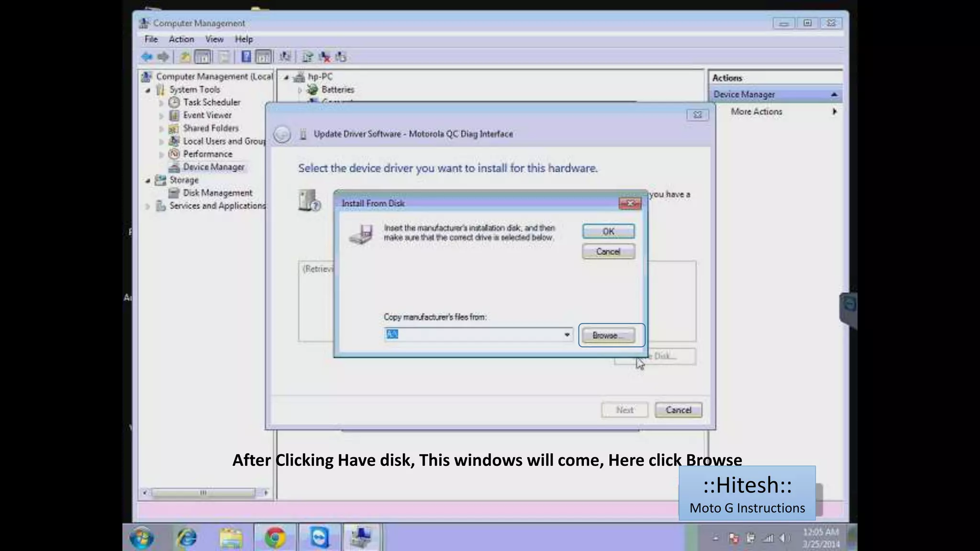
Task: Click the Update Driver Software toolbar icon
Action: pos(308,57)
